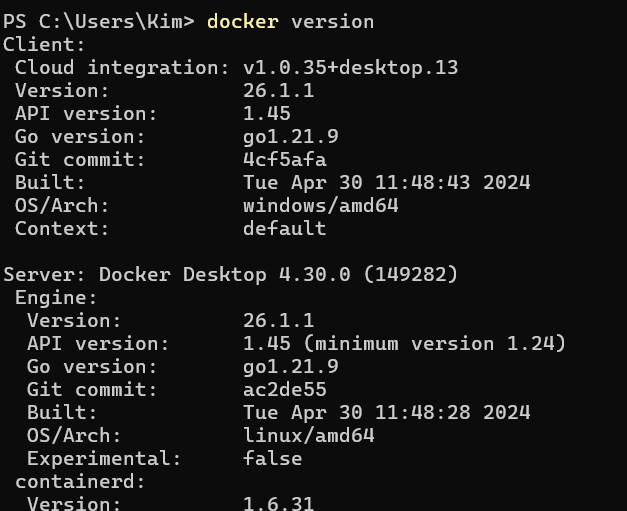Click client Git commit '4cf5afa'
627x511 pixels.
click(x=285, y=160)
